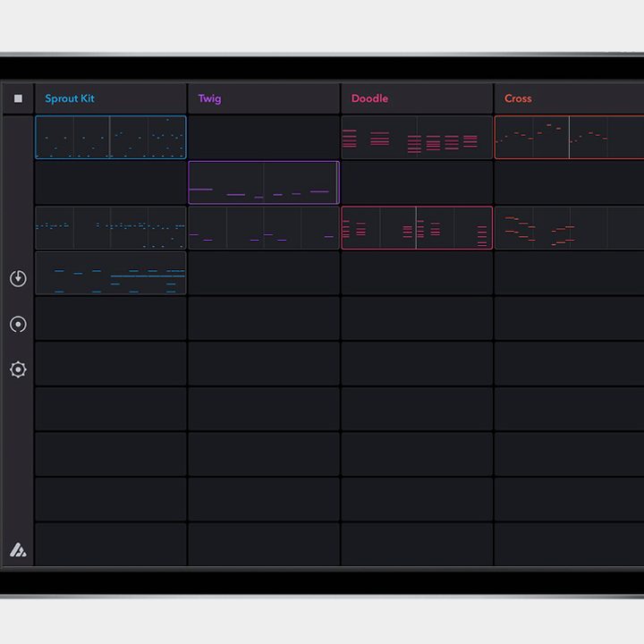Click the Auxy logo icon at bottom
This screenshot has width=644, height=644.
(x=18, y=550)
